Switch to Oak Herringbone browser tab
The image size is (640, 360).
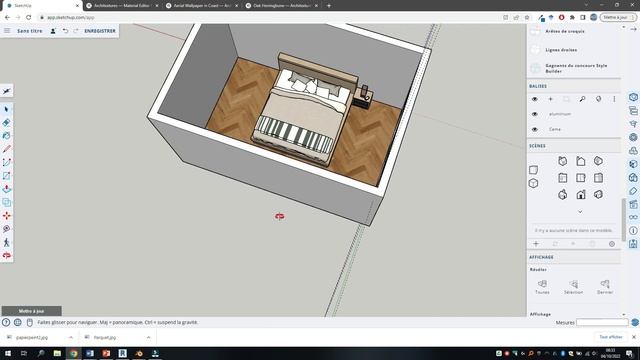click(282, 6)
